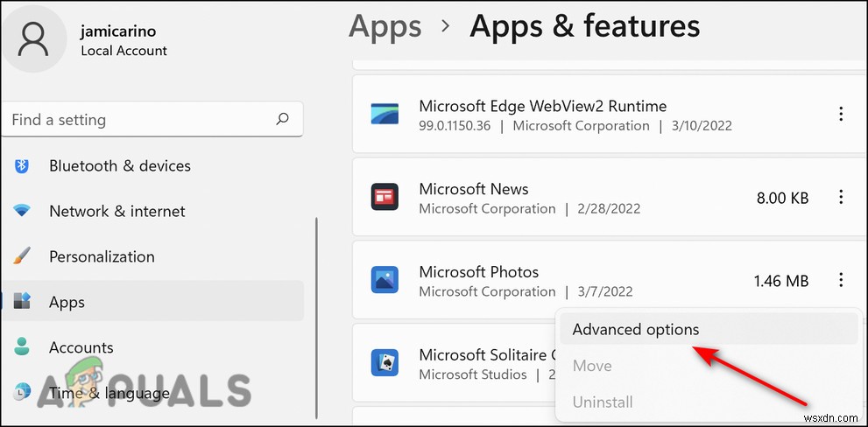Choose Uninstall in the context menu
Viewport: 868px width, 427px height.
602,402
